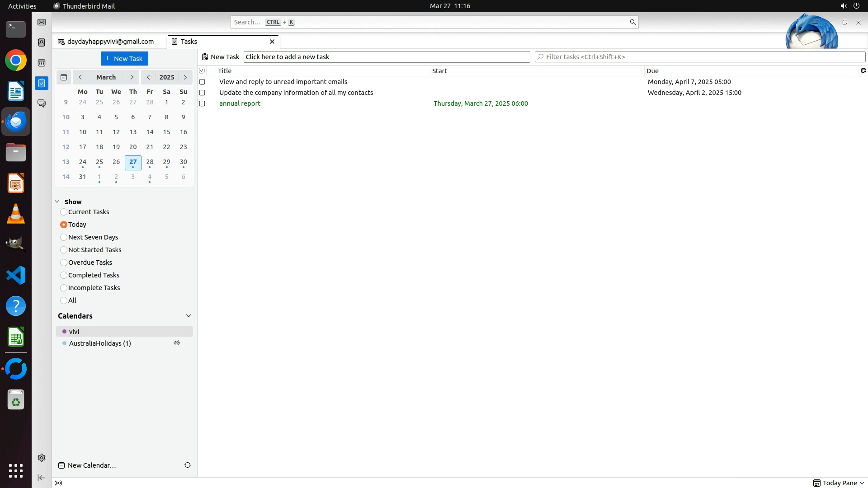Select the vivi calendar purple color dot
The height and width of the screenshot is (488, 868).
coord(64,332)
